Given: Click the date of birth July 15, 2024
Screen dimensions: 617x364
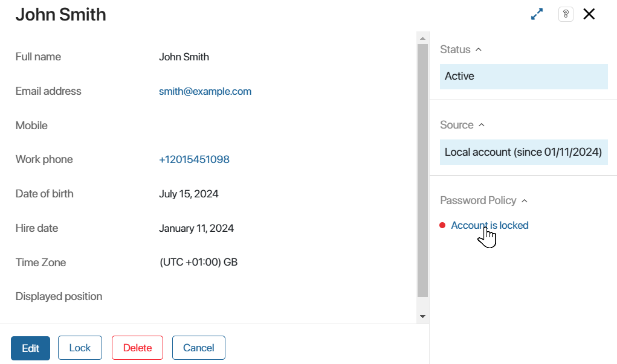Looking at the screenshot, I should coord(189,194).
